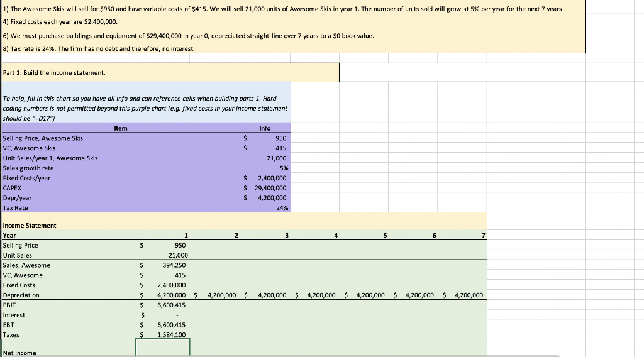
Task: Click year 1 Fixed Costs value 2,400,000 in income statement
Action: pyautogui.click(x=163, y=285)
